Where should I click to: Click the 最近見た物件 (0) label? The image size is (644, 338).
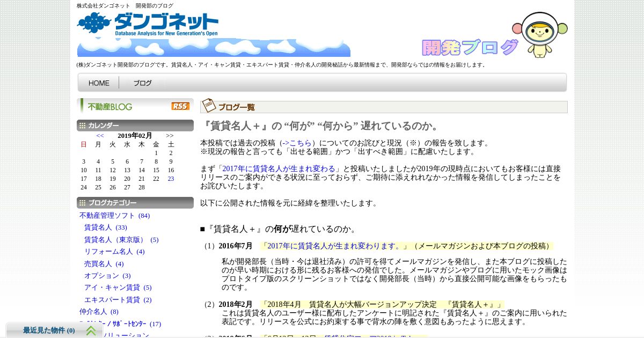(x=49, y=330)
